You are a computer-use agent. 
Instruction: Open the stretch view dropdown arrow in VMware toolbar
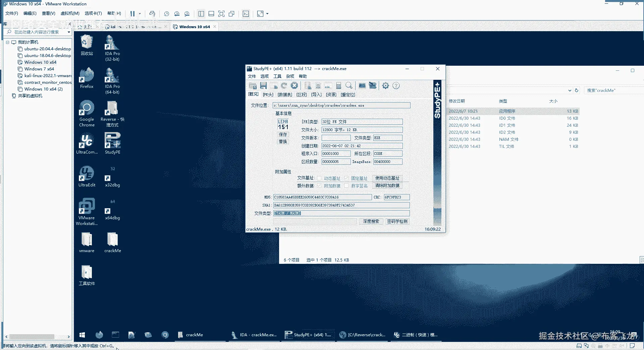[x=267, y=14]
